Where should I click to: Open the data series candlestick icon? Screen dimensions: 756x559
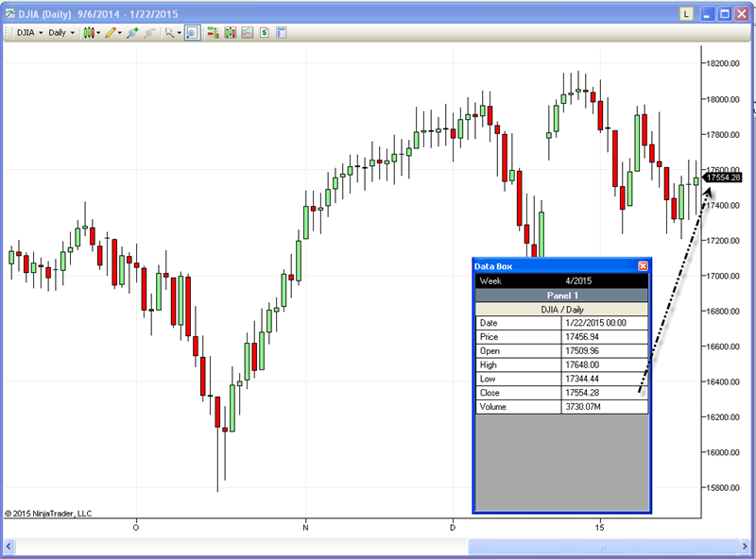click(x=231, y=33)
